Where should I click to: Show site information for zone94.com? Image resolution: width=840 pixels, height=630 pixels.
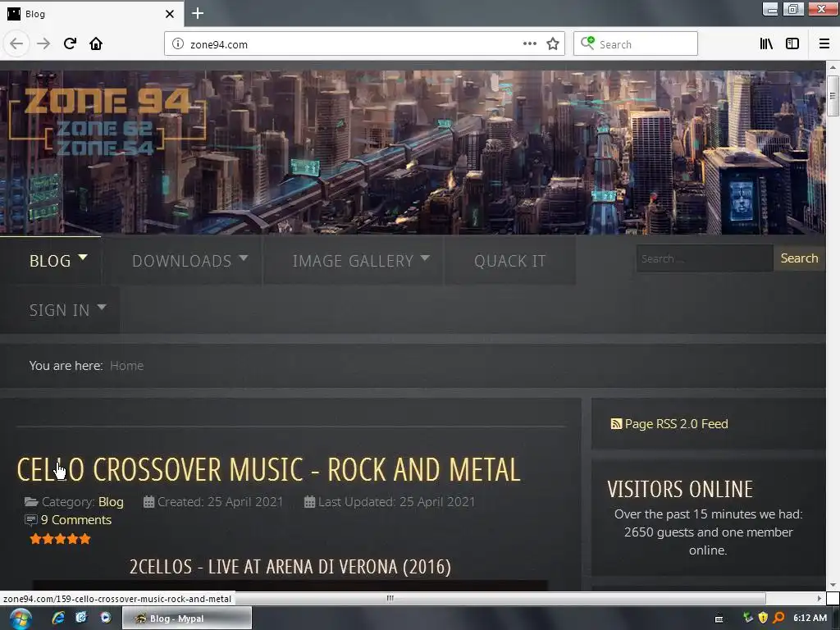[178, 44]
